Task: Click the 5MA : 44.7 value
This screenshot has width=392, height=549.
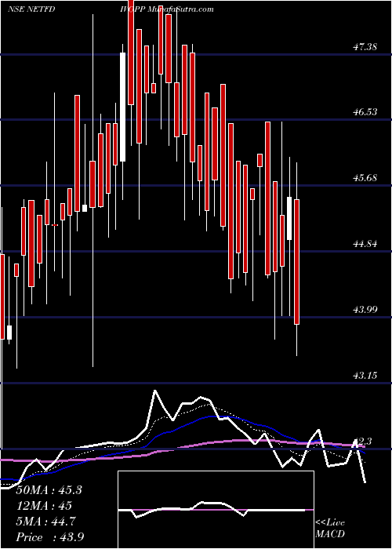Action: tap(47, 522)
